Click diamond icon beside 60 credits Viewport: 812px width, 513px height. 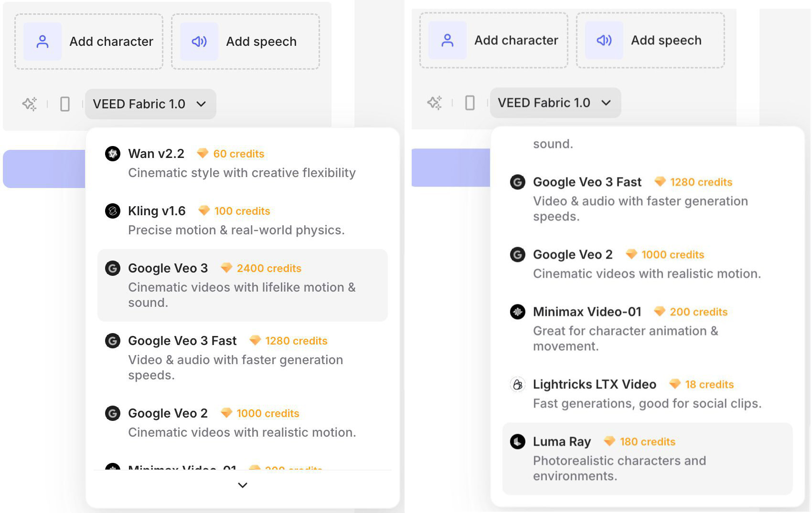point(203,153)
